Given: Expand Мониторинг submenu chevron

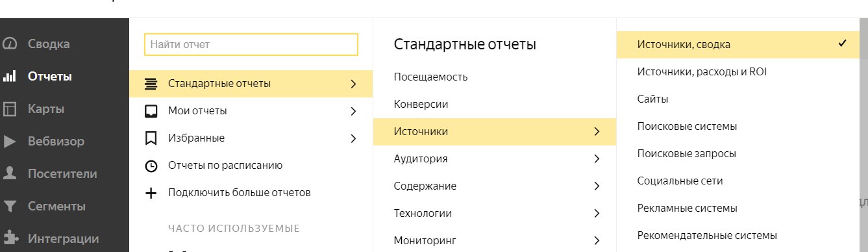Looking at the screenshot, I should click(x=597, y=240).
